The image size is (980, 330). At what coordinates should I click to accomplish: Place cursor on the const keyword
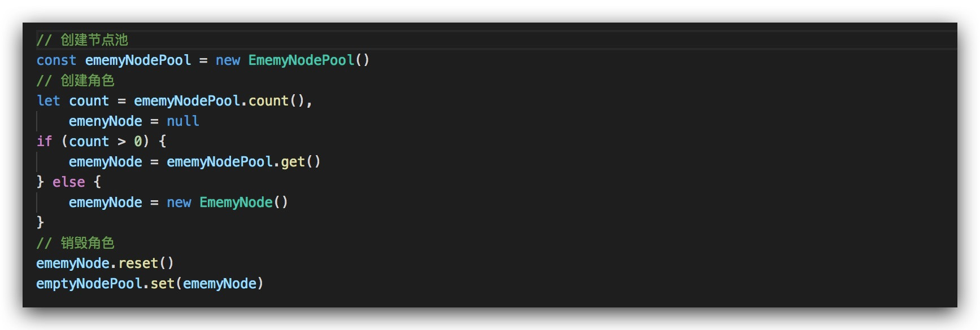(x=56, y=60)
